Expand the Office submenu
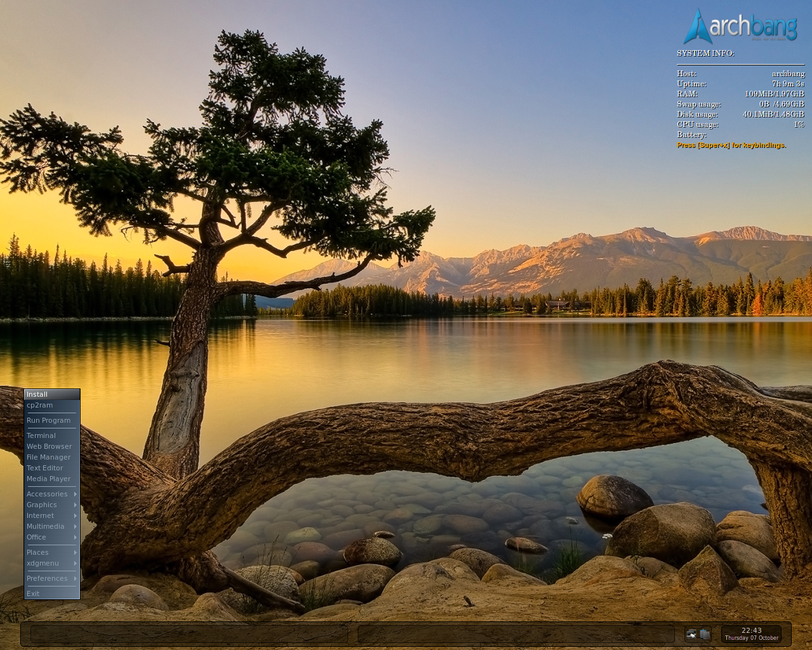The image size is (812, 650). (x=52, y=537)
